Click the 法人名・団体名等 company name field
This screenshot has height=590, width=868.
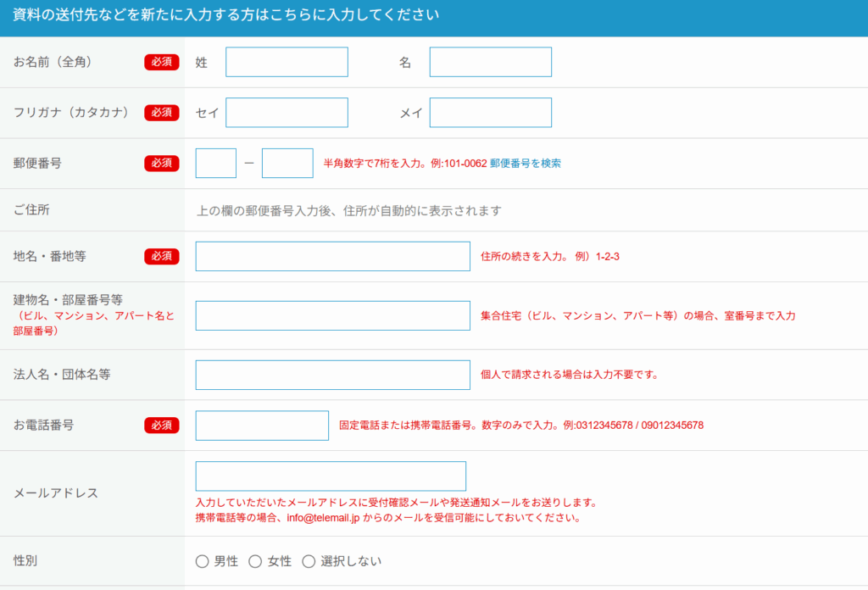(x=332, y=375)
